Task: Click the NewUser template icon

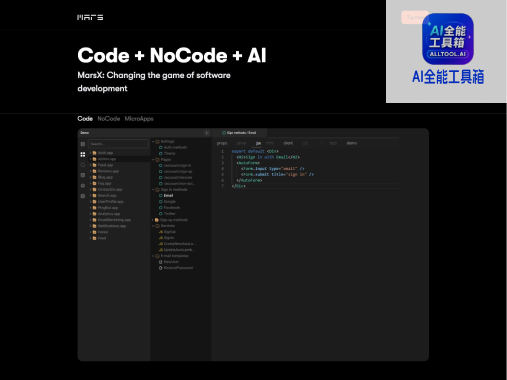Action: coord(161,262)
